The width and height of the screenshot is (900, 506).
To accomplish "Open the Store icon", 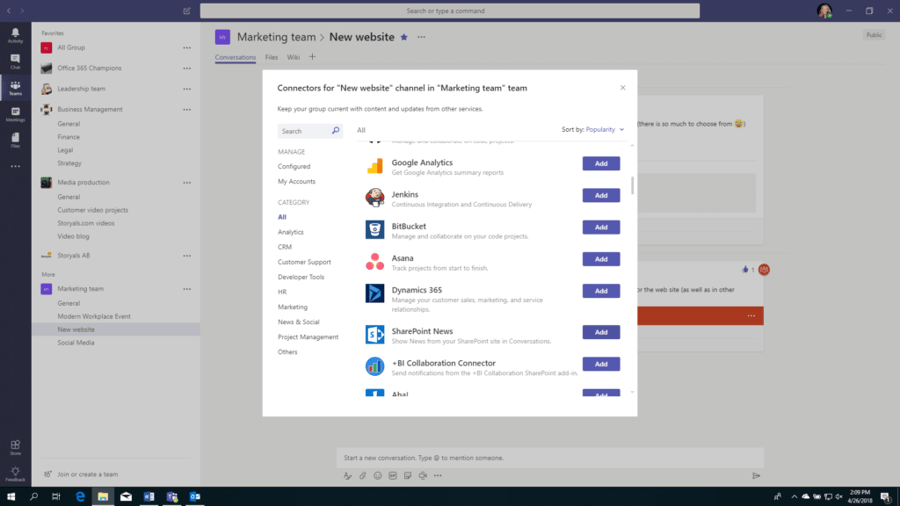I will point(15,447).
